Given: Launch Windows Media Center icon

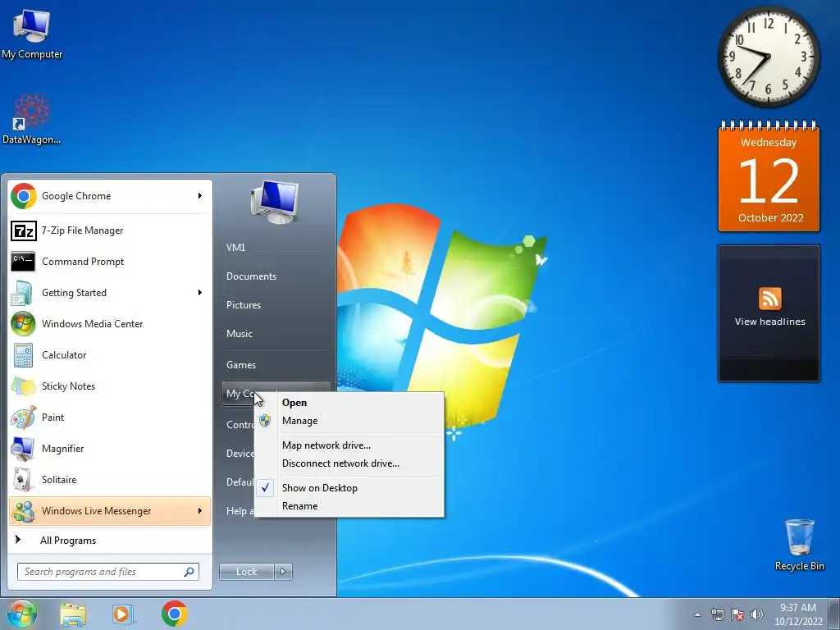Looking at the screenshot, I should tap(23, 323).
